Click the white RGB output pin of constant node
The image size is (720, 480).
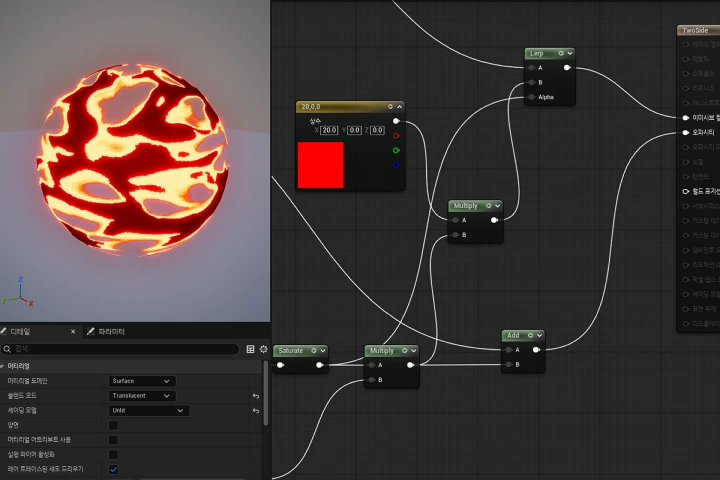tap(396, 121)
